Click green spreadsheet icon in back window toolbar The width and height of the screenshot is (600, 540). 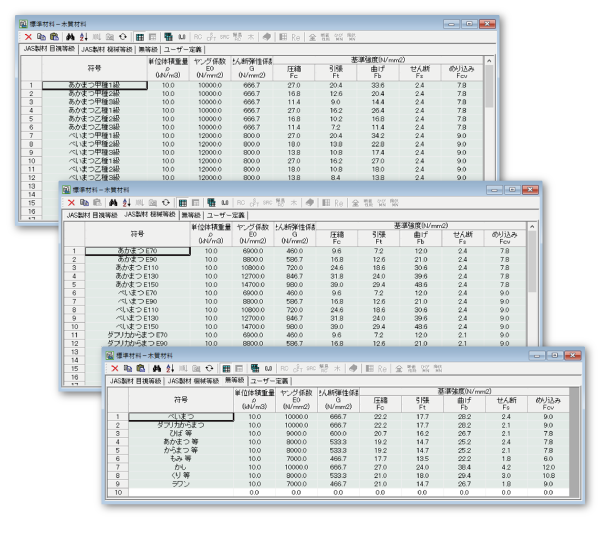pos(168,37)
